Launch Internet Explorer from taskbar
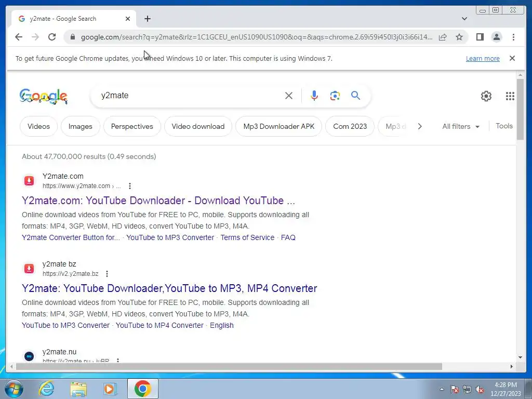Screen dimensions: 532x399 [x=46, y=389]
